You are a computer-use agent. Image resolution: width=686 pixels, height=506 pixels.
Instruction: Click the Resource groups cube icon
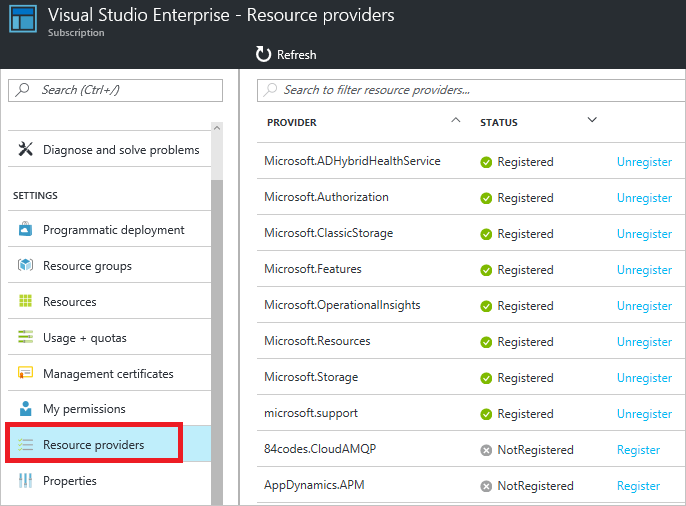pyautogui.click(x=26, y=266)
